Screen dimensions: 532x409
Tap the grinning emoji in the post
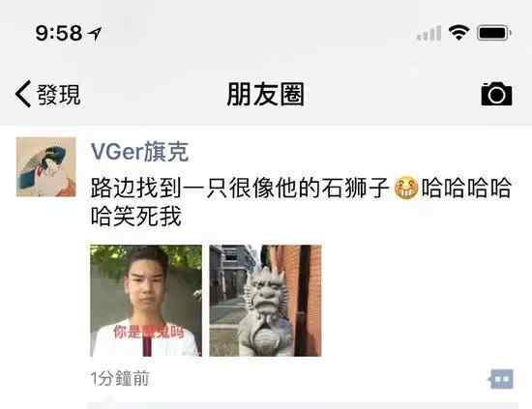(406, 188)
